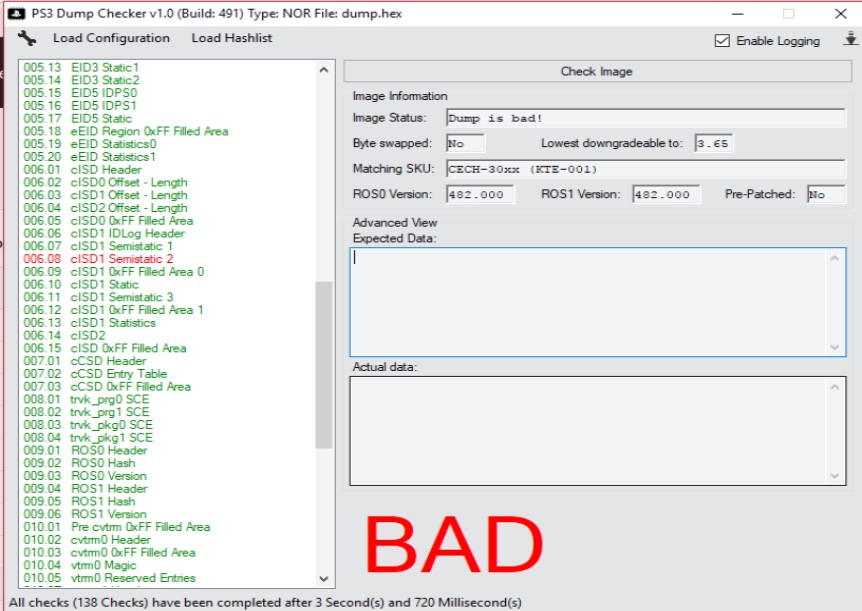The image size is (862, 611).
Task: Select 009.05 ROS1 Hash entry
Action: [79, 502]
